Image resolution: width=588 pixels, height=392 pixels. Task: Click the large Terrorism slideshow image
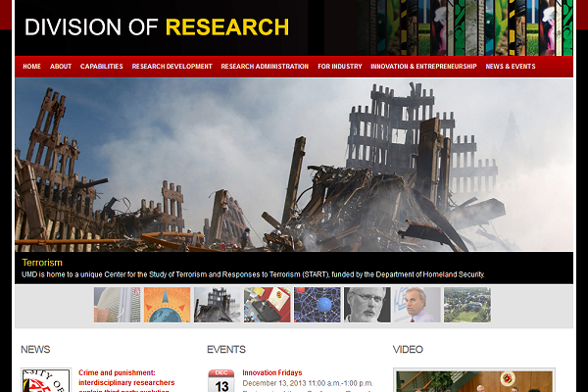coord(294,165)
